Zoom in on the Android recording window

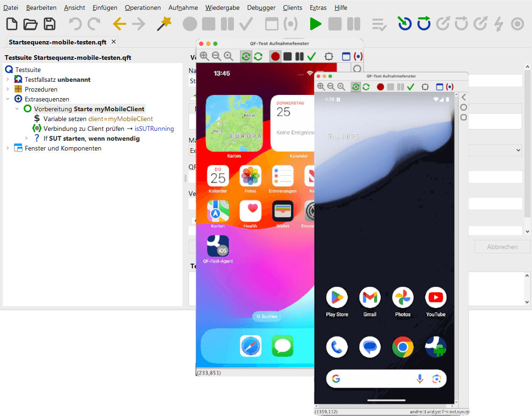coord(321,87)
